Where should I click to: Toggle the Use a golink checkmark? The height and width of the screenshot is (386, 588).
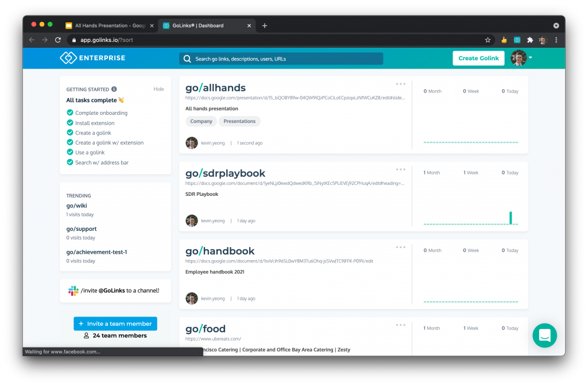point(70,152)
